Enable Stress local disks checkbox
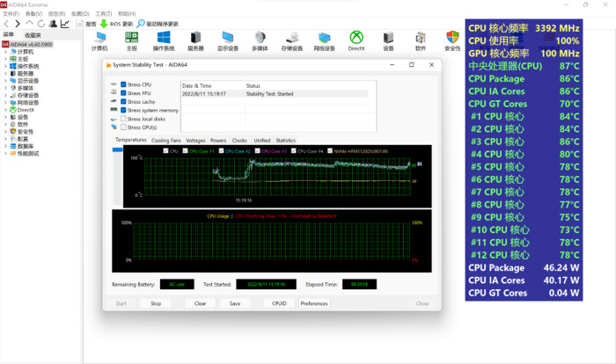 point(123,119)
